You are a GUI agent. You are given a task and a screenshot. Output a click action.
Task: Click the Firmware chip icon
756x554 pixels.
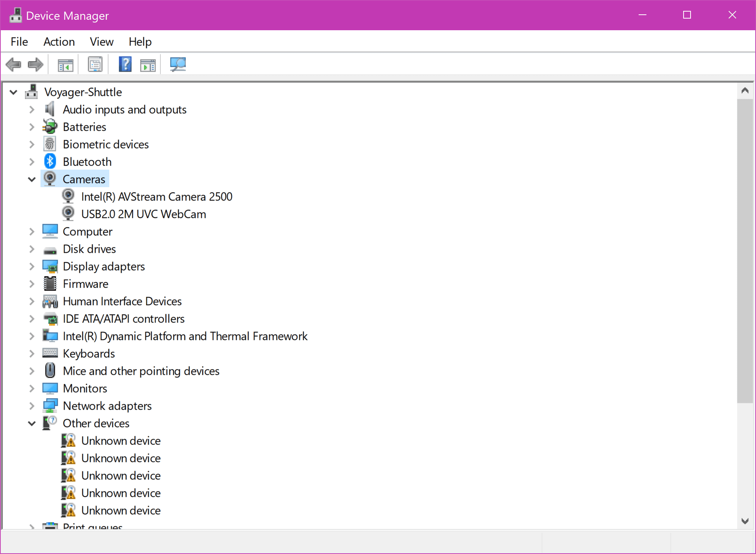click(x=50, y=284)
